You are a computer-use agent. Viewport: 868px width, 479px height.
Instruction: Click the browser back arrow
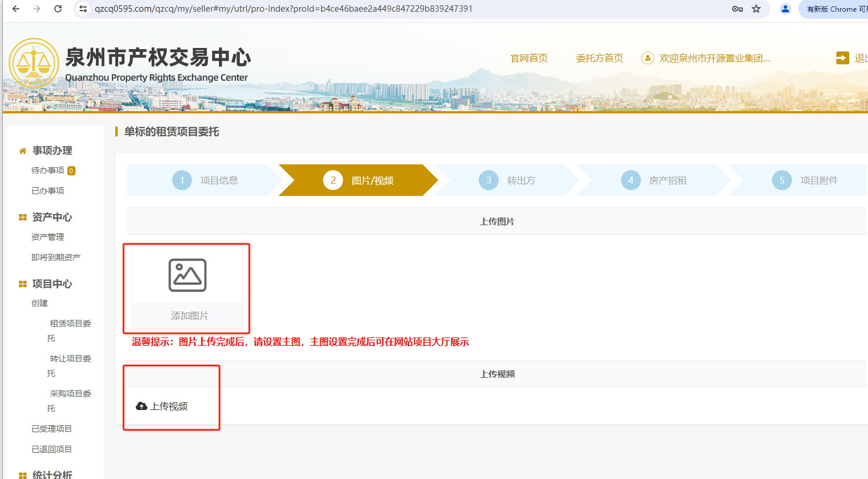[16, 9]
